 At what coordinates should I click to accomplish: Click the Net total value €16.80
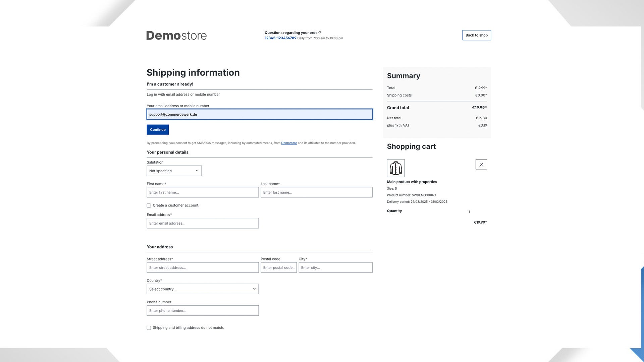coord(481,118)
